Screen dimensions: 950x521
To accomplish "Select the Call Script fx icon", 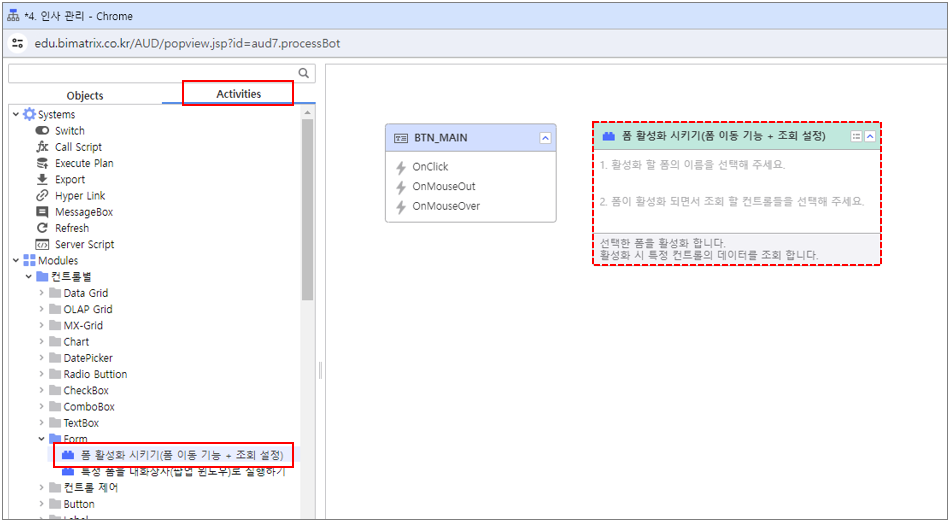I will 42,147.
